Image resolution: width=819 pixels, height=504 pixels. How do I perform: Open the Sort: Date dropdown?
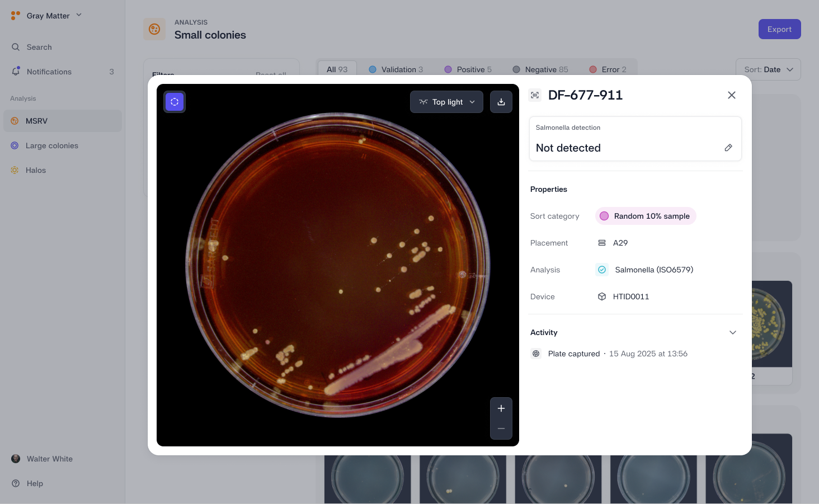coord(769,69)
